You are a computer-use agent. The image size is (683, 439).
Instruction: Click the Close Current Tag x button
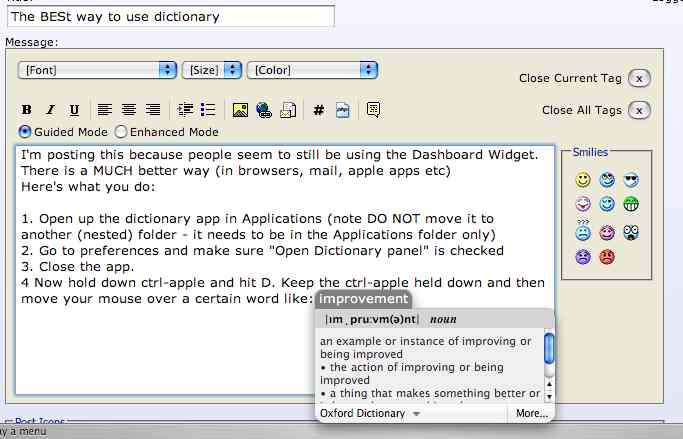[x=639, y=78]
